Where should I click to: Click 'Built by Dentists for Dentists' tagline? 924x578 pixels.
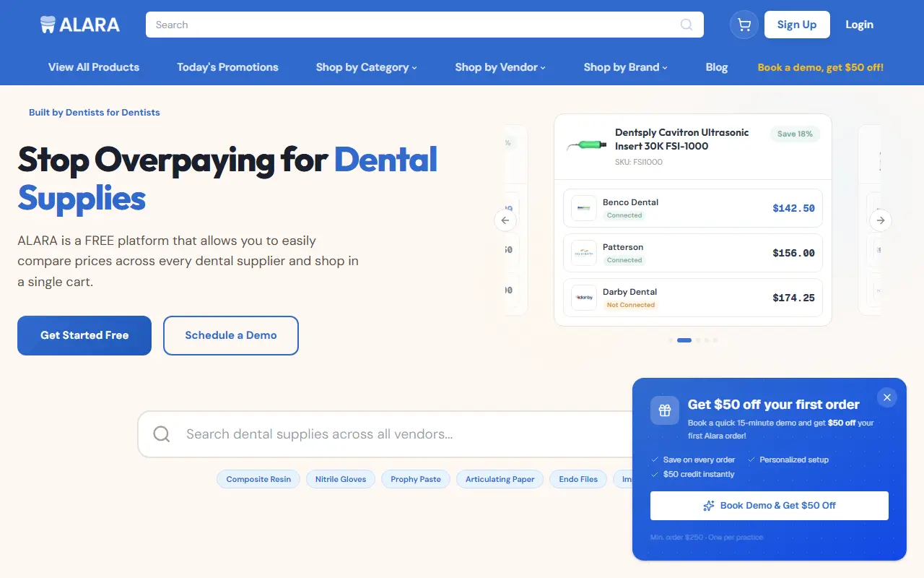tap(95, 112)
